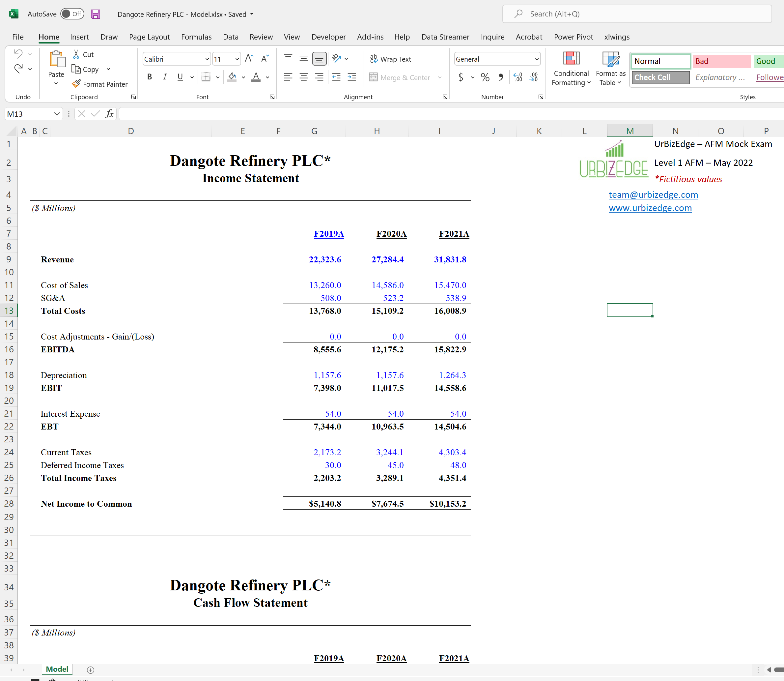Open Merge & Center dropdown arrow

pos(440,77)
